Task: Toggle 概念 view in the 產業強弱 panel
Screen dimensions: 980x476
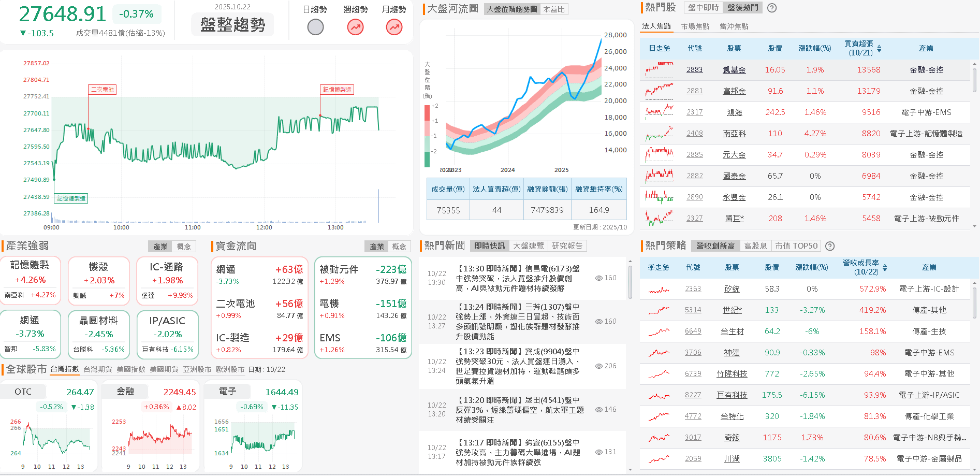Action: tap(184, 246)
